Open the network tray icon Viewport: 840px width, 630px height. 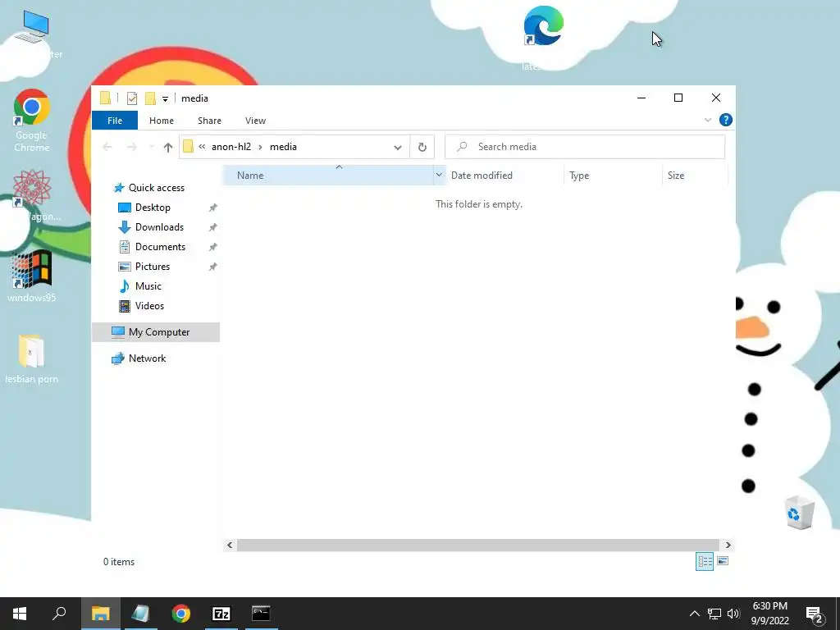(x=714, y=614)
